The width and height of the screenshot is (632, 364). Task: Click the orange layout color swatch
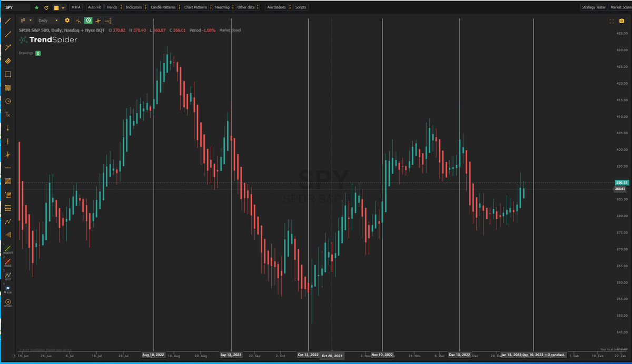(x=56, y=8)
